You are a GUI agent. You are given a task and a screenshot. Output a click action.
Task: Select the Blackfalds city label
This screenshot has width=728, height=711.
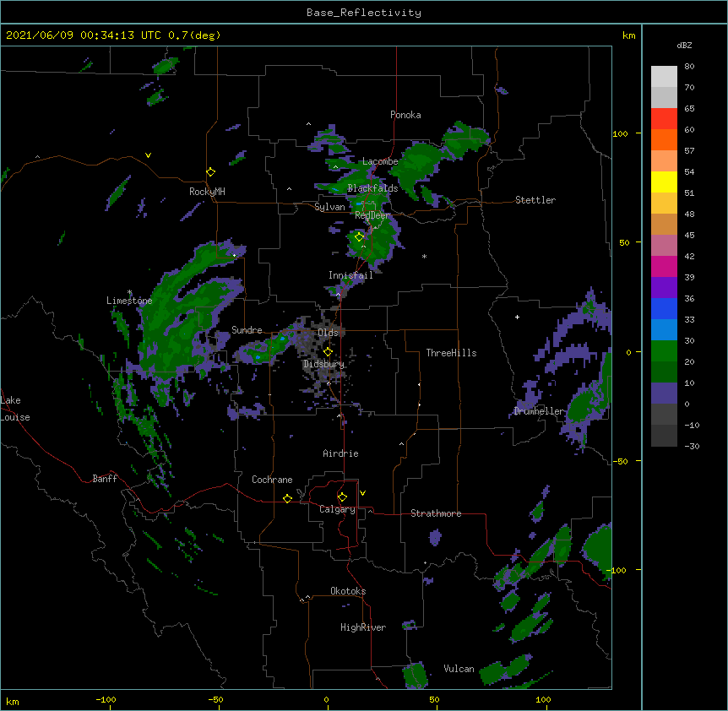372,188
